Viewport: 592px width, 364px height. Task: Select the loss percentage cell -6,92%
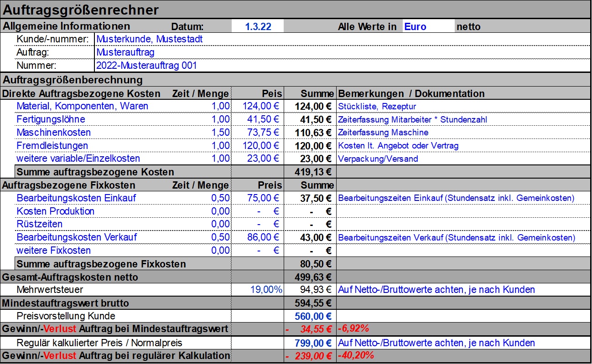pos(353,329)
